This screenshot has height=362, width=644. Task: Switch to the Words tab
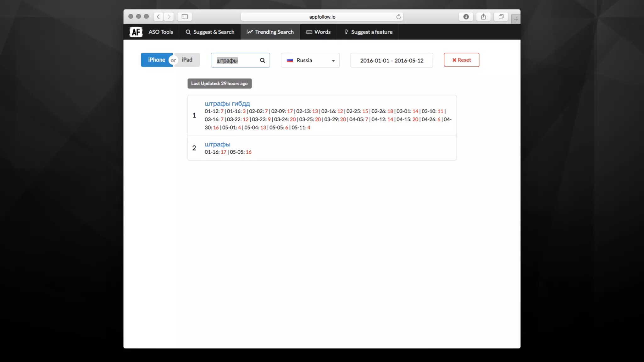tap(319, 32)
